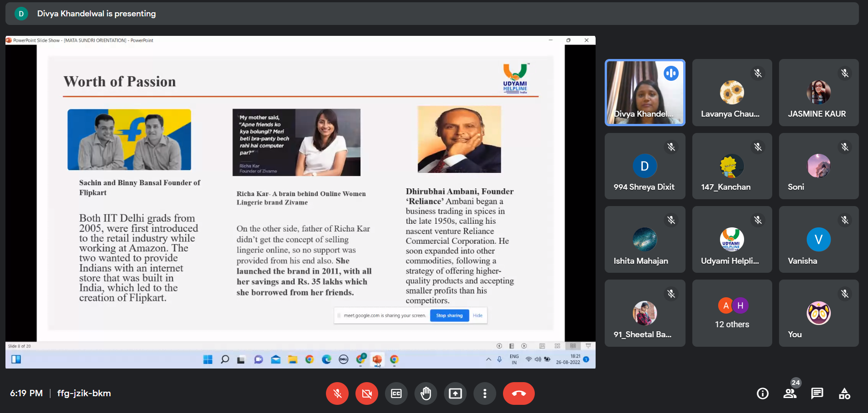Screen dimensions: 868x413
Task: Raise your hand in the meeting
Action: point(426,393)
